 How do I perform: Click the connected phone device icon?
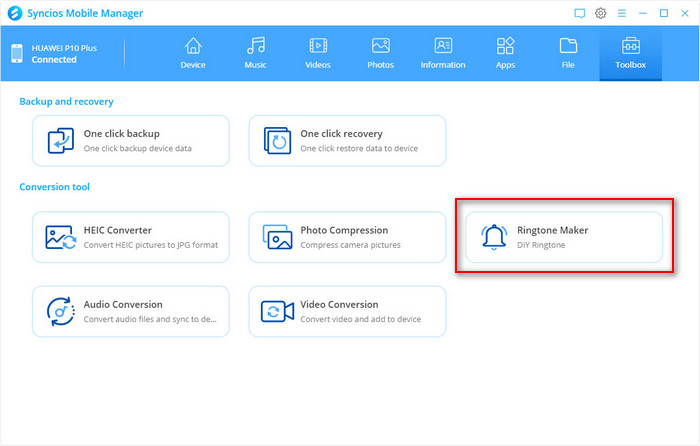click(17, 54)
